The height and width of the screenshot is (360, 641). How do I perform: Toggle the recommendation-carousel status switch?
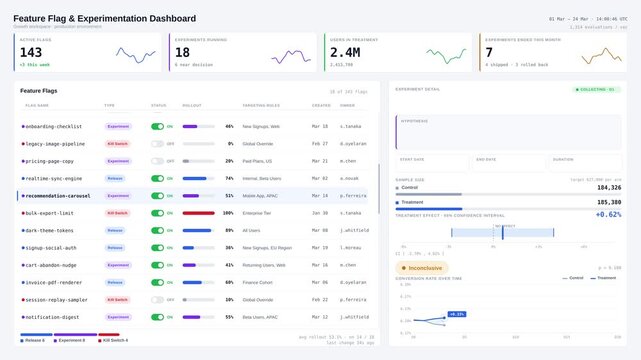157,196
